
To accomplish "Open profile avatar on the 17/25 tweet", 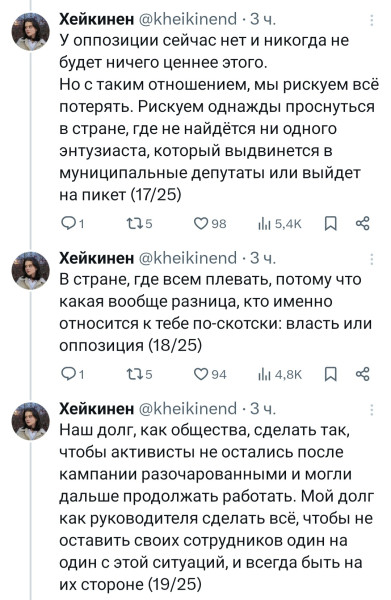I will tap(31, 31).
